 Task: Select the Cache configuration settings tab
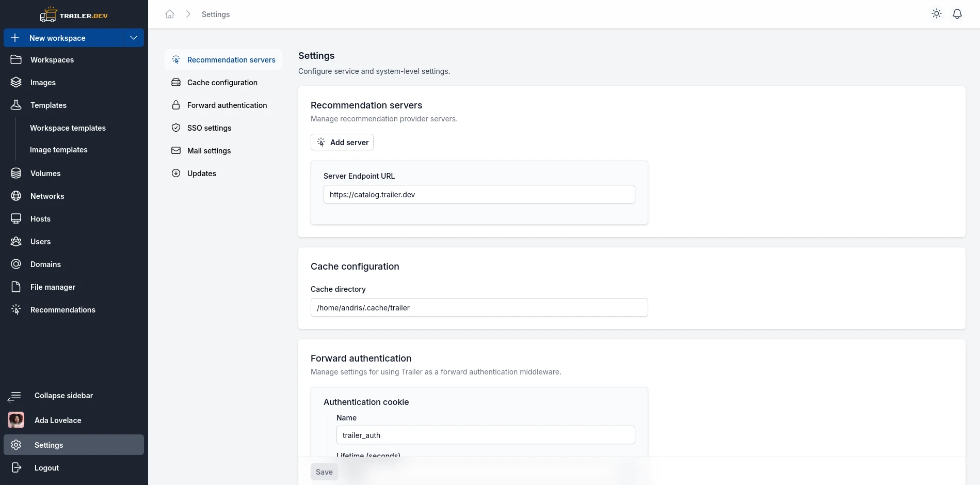point(223,82)
